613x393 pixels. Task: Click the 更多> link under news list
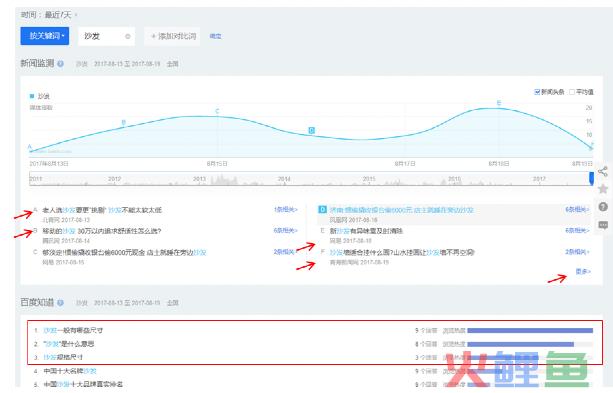[583, 271]
